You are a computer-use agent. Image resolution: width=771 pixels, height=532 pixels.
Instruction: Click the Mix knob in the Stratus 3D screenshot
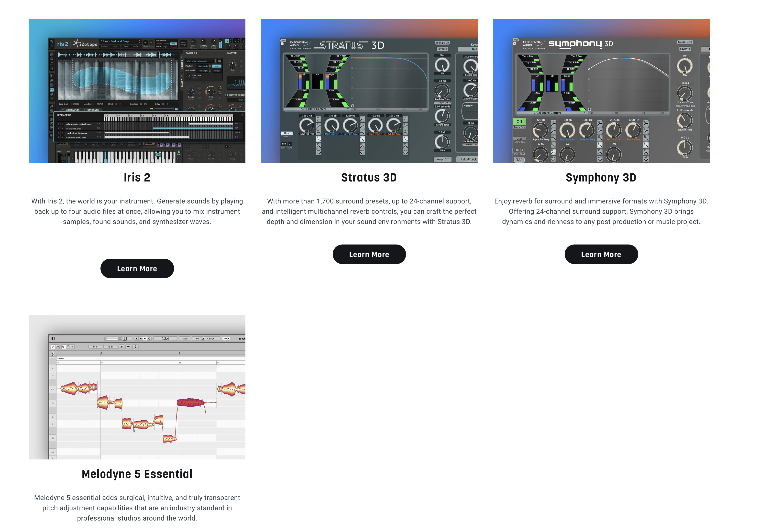[x=442, y=65]
